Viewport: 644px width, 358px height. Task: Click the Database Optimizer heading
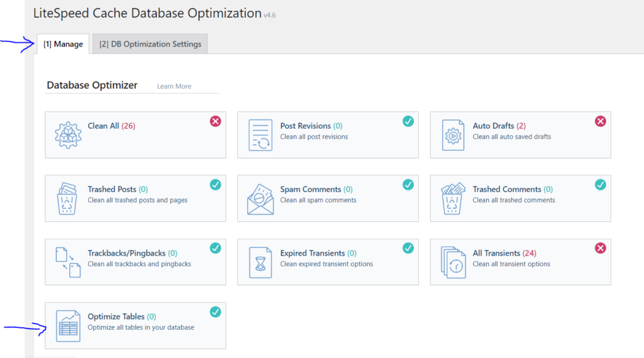click(92, 85)
